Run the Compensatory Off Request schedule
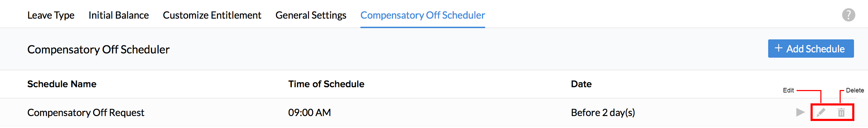This screenshot has width=868, height=128. click(800, 112)
